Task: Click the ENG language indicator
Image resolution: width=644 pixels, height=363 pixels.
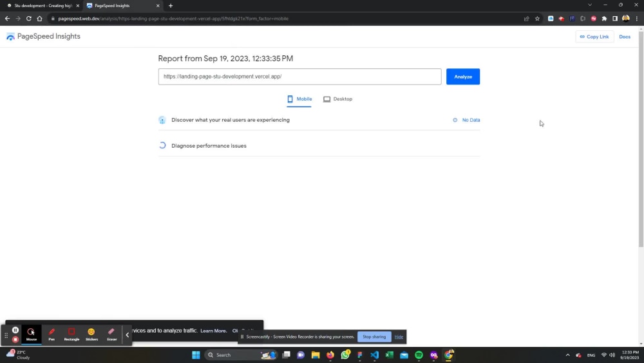Action: tap(591, 355)
